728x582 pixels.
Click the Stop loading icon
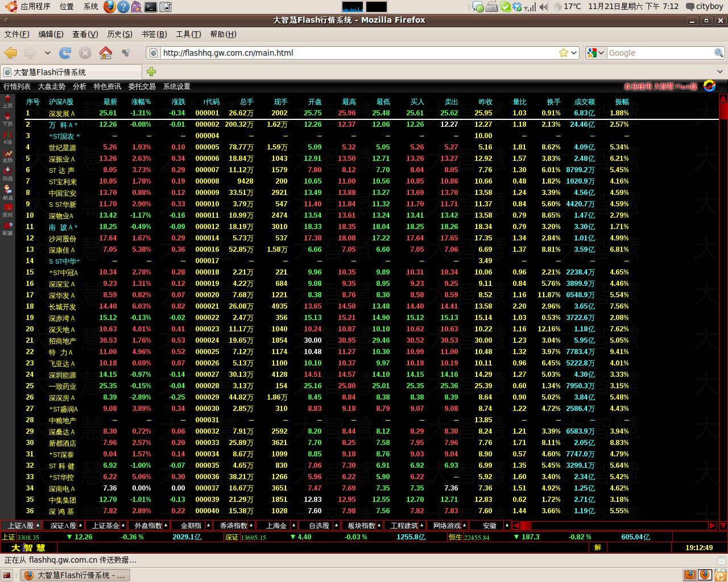[x=85, y=53]
